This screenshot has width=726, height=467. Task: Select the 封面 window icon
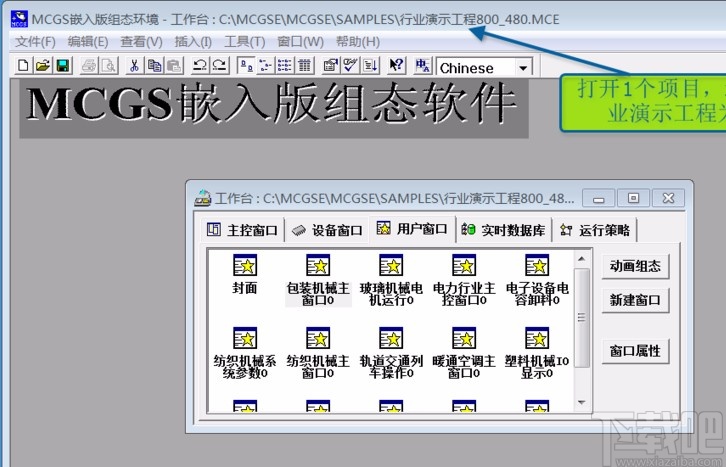(244, 274)
